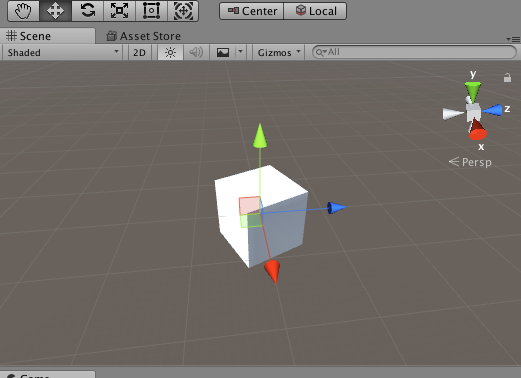Open the Asset Store tab
Viewport: 521px width, 378px height.
(x=143, y=36)
